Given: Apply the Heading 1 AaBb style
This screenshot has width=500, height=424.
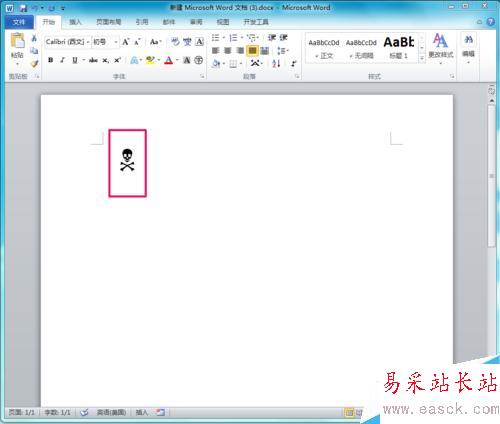Looking at the screenshot, I should click(399, 48).
